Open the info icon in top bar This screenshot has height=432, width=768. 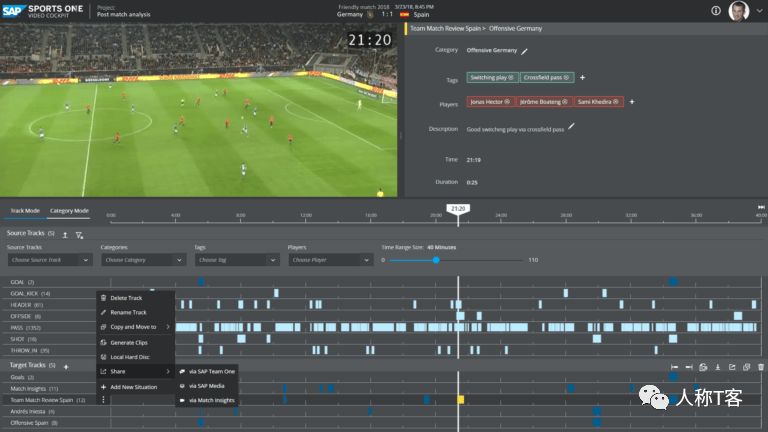(716, 10)
